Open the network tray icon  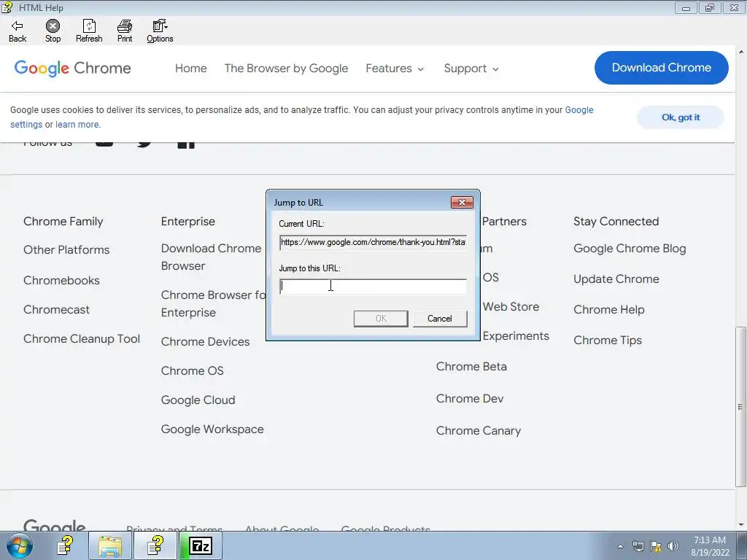[638, 546]
